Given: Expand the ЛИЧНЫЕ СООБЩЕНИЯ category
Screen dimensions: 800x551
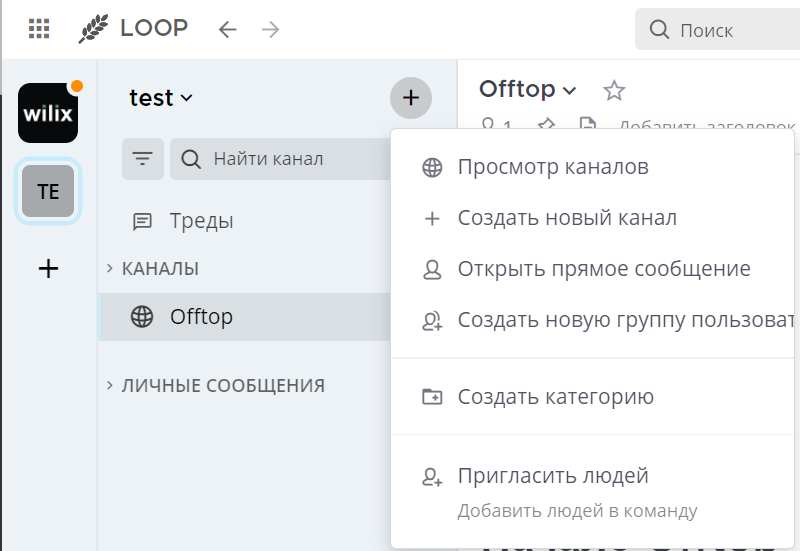Looking at the screenshot, I should coord(215,386).
